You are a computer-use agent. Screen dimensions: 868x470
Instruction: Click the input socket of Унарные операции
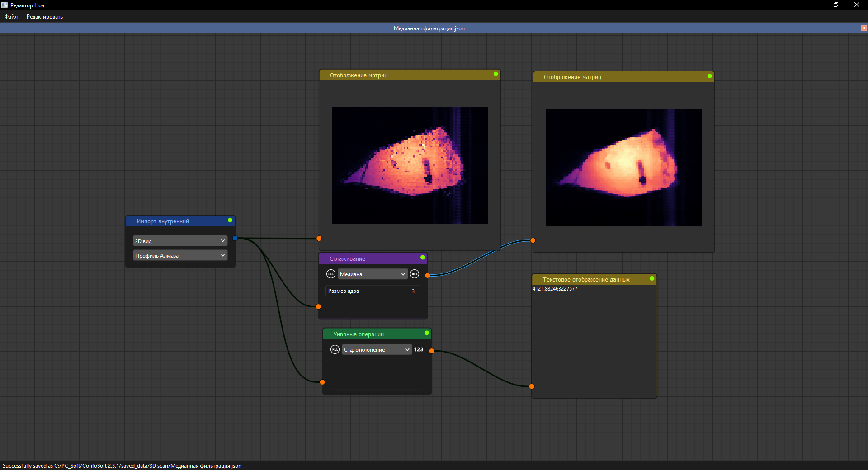click(x=322, y=382)
